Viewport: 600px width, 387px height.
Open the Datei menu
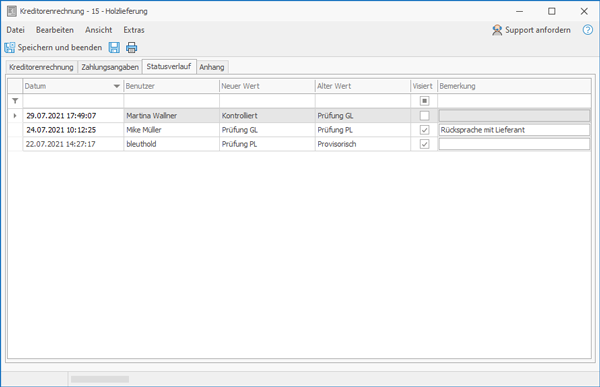tap(15, 30)
